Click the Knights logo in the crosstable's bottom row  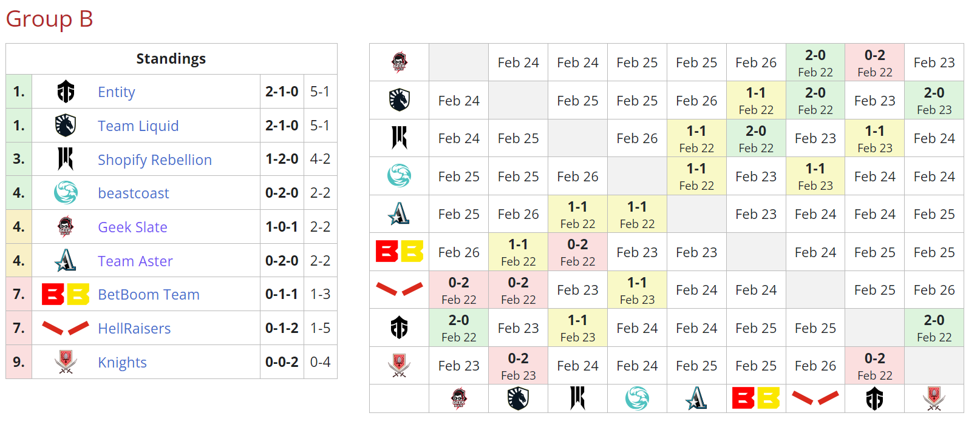934,398
